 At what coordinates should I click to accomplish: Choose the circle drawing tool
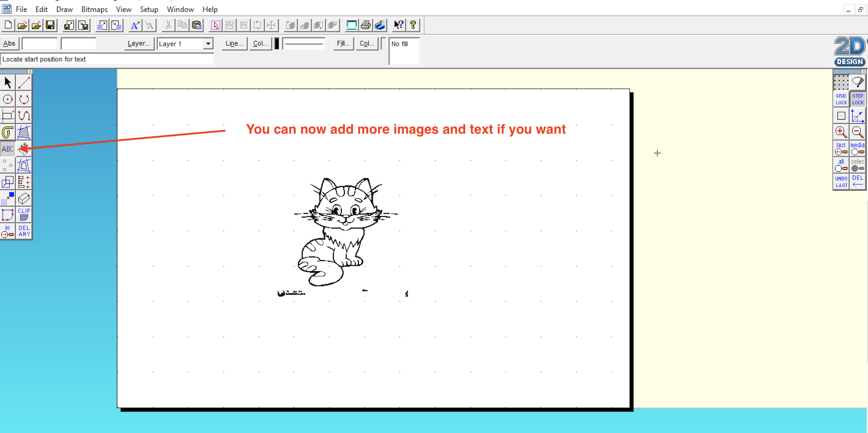(8, 99)
